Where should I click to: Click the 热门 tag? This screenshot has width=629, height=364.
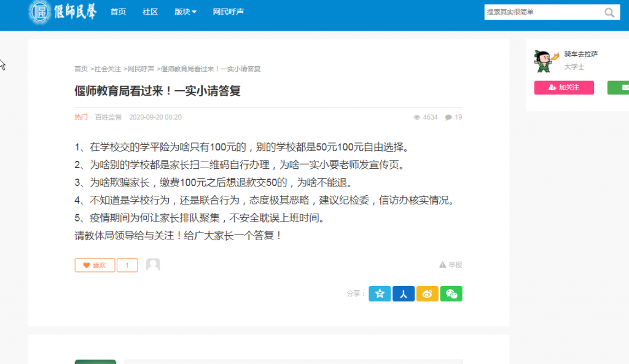pos(81,117)
